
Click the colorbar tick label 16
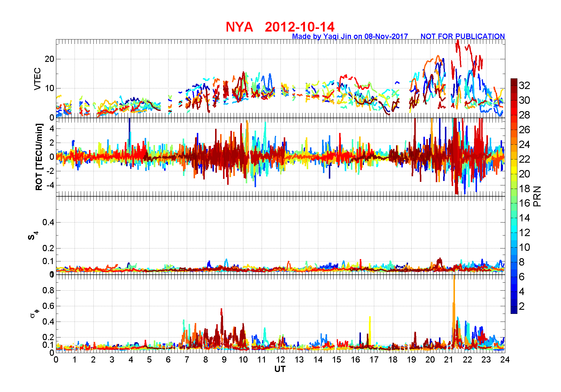pos(524,203)
